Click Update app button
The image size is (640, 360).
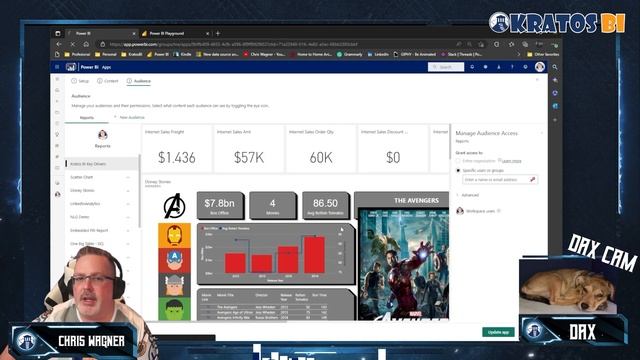498,332
